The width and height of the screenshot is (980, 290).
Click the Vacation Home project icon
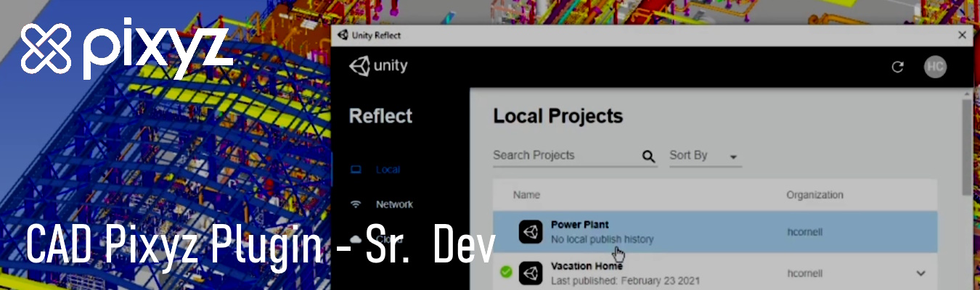(531, 273)
